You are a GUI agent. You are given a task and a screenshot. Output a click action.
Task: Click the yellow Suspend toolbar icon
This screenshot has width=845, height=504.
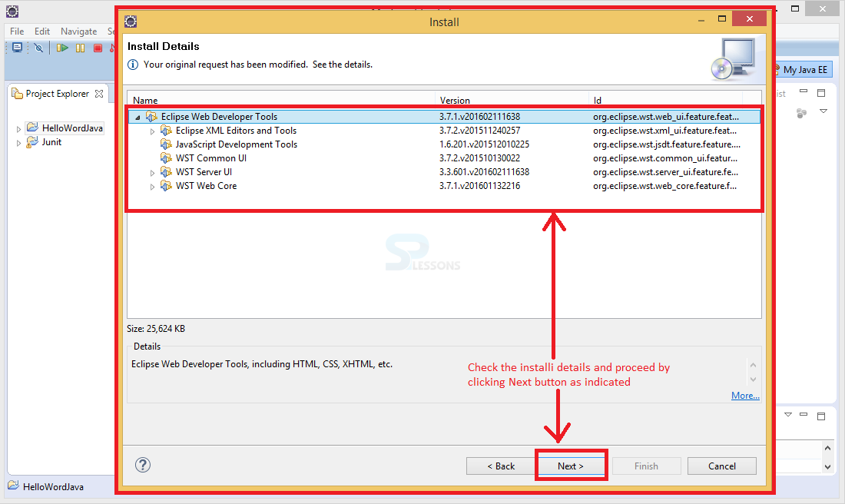tap(81, 48)
